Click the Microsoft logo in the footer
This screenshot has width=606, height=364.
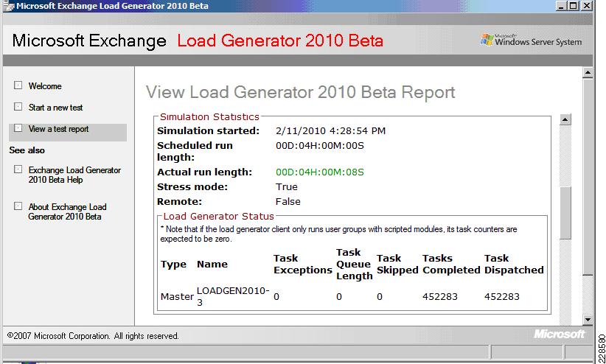point(560,334)
